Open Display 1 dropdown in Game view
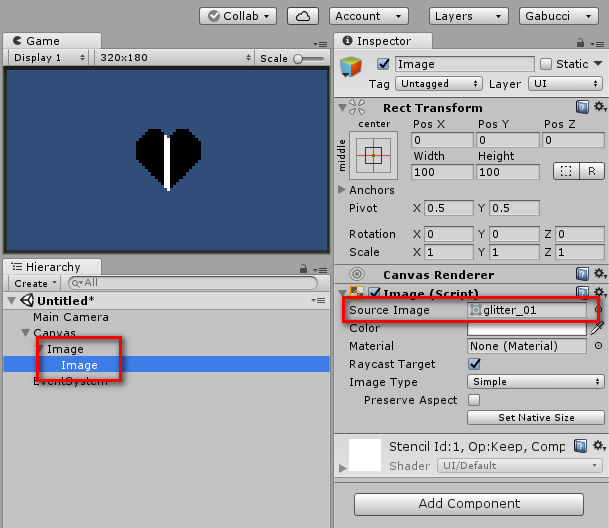 (48, 58)
